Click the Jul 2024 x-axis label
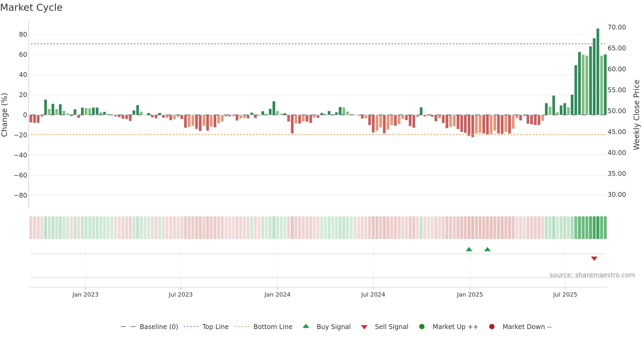Image resolution: width=644 pixels, height=362 pixels. (x=373, y=294)
